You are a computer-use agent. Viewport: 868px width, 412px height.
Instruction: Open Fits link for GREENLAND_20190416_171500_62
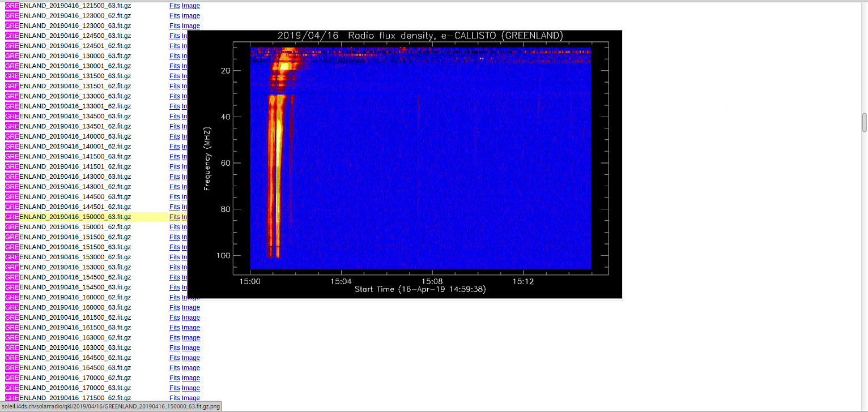tap(175, 398)
